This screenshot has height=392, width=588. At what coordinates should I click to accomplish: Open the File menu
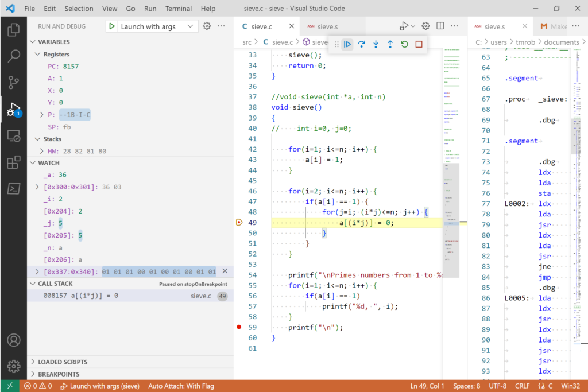click(x=29, y=8)
